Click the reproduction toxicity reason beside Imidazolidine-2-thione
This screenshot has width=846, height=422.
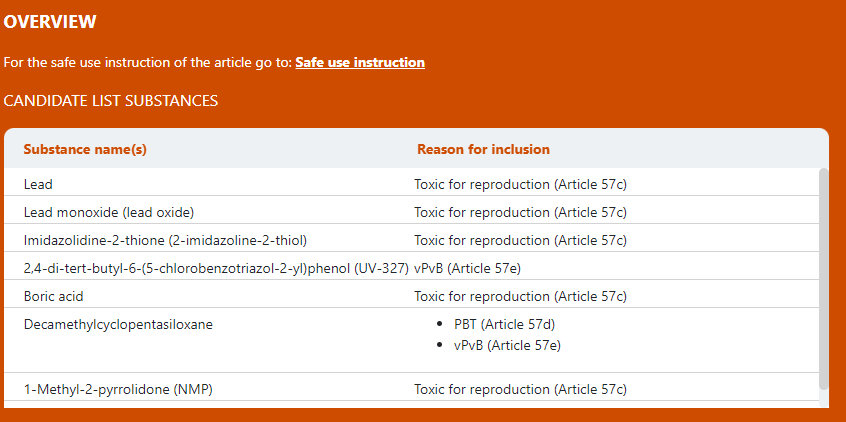coord(520,240)
